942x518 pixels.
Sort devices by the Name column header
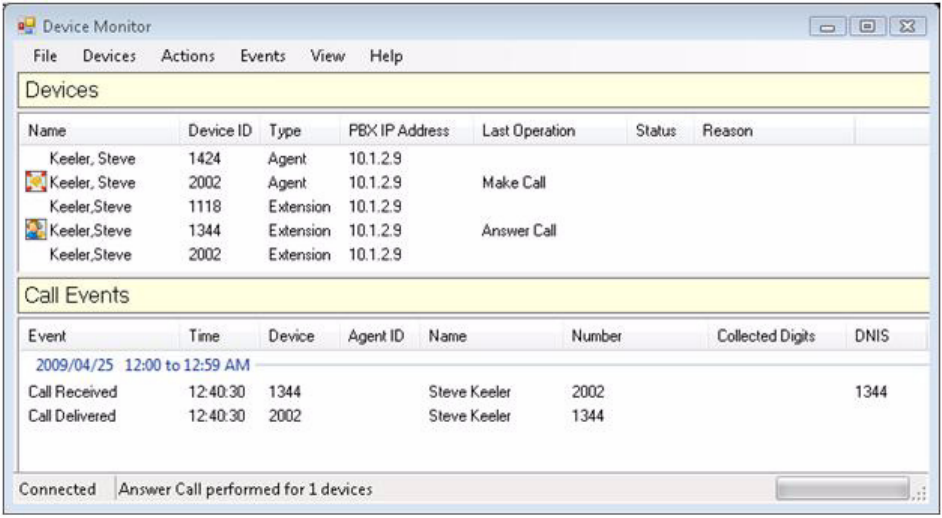tap(100, 131)
